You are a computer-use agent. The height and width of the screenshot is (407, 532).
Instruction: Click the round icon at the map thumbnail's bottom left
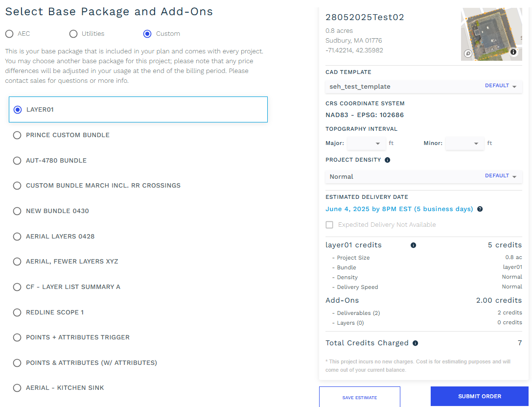coord(468,53)
